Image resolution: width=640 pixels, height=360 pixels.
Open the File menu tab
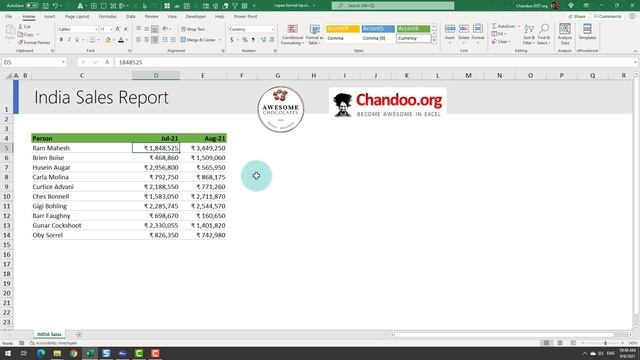9,17
